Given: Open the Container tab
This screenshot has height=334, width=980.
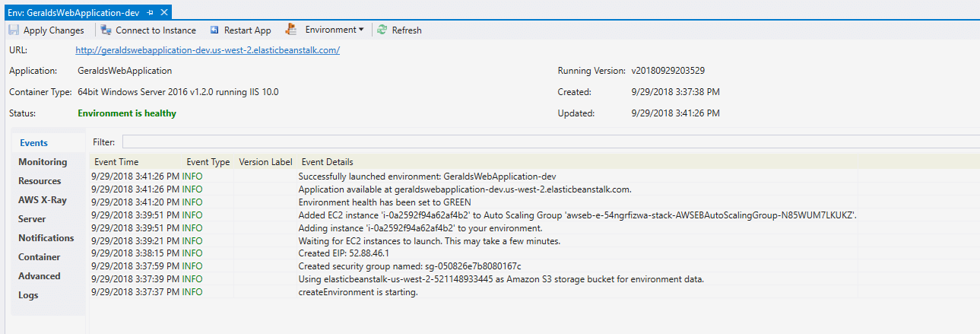Looking at the screenshot, I should pos(40,257).
